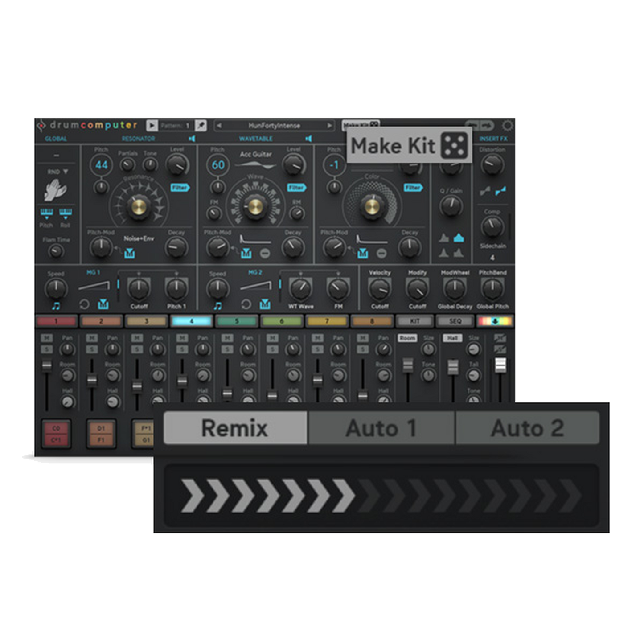Select the drum trigger icon below Resonator Pitch-Mod
The height and width of the screenshot is (644, 644).
click(x=130, y=253)
